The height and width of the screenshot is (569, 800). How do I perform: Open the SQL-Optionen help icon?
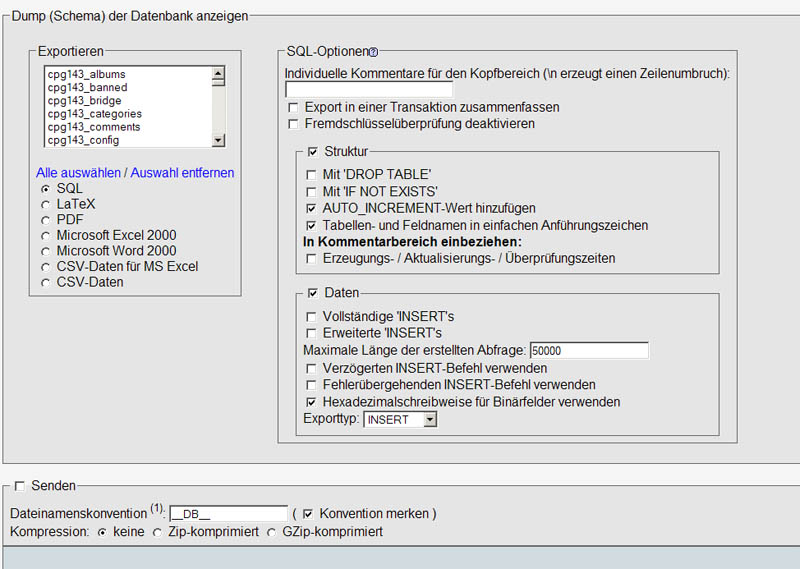click(x=373, y=51)
